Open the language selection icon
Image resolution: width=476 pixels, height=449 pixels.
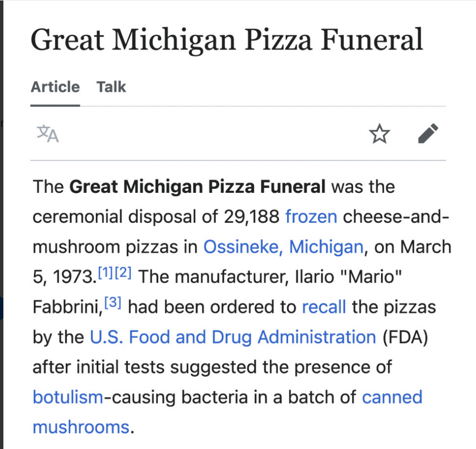[x=47, y=134]
